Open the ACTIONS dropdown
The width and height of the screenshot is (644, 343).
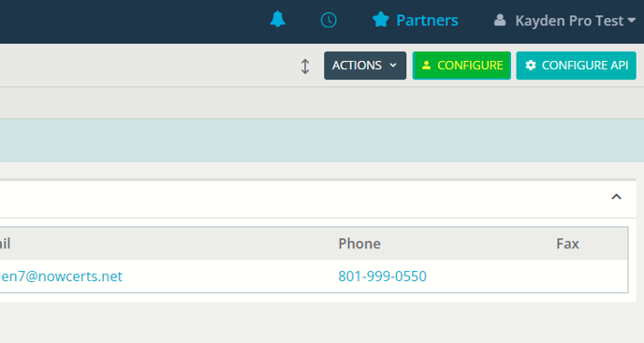[x=365, y=66]
